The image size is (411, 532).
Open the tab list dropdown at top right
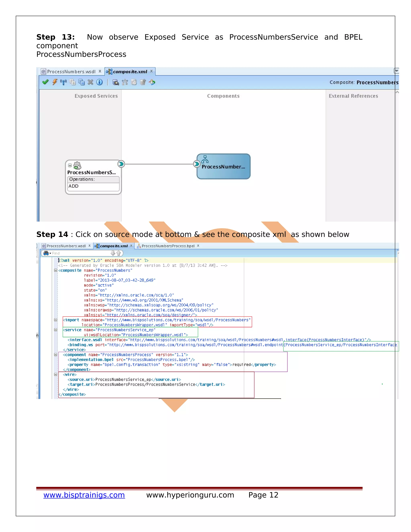coord(396,71)
